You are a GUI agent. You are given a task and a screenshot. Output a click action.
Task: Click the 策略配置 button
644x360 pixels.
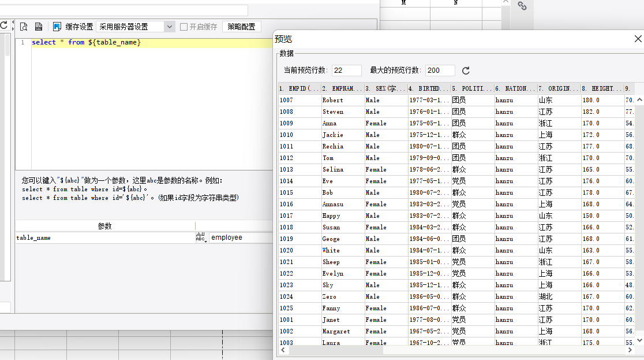coord(241,27)
